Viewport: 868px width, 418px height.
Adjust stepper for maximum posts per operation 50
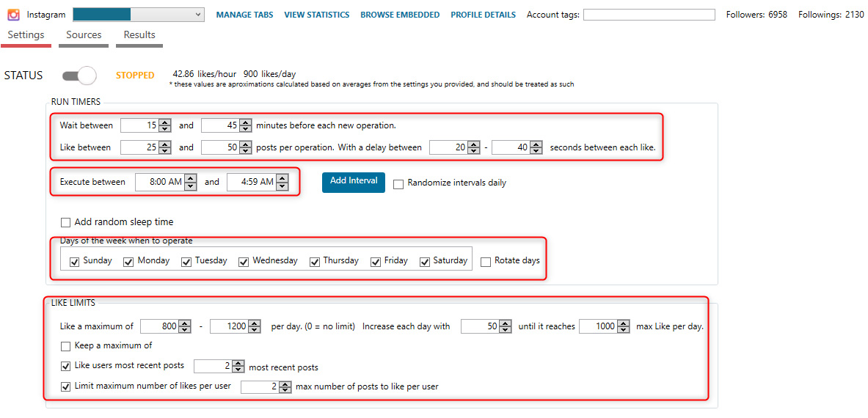point(246,147)
